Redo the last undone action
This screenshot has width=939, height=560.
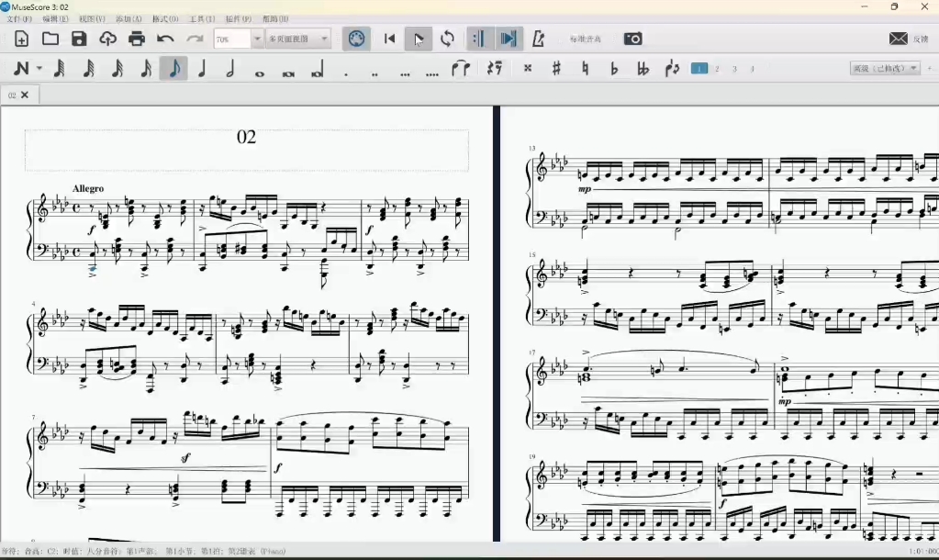195,39
